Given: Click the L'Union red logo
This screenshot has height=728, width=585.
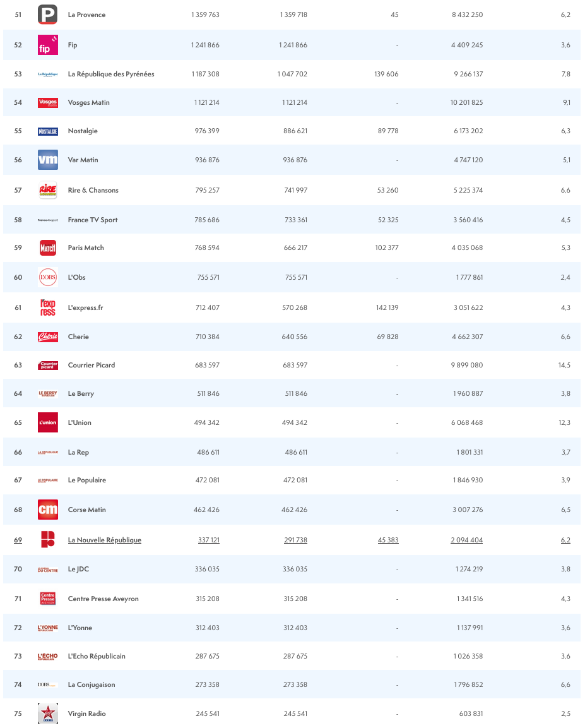Looking at the screenshot, I should [x=48, y=422].
